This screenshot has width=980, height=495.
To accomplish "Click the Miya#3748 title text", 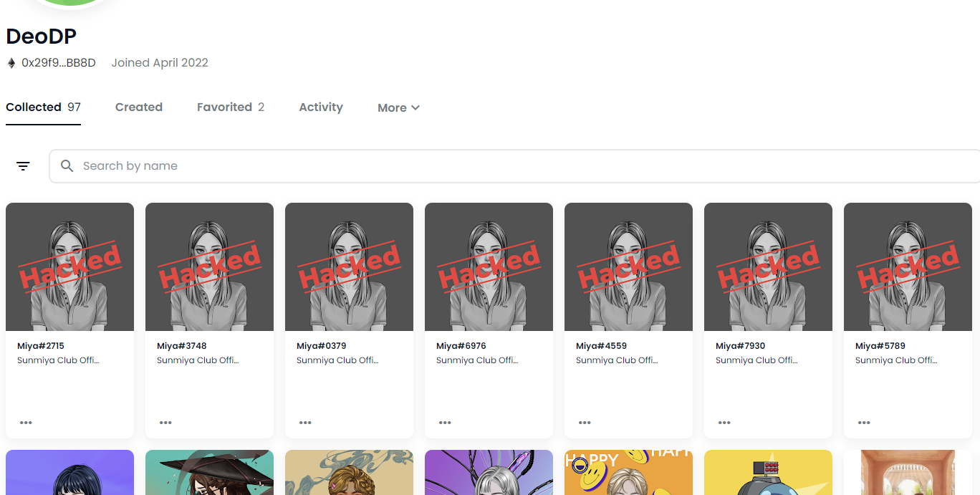I will click(182, 346).
